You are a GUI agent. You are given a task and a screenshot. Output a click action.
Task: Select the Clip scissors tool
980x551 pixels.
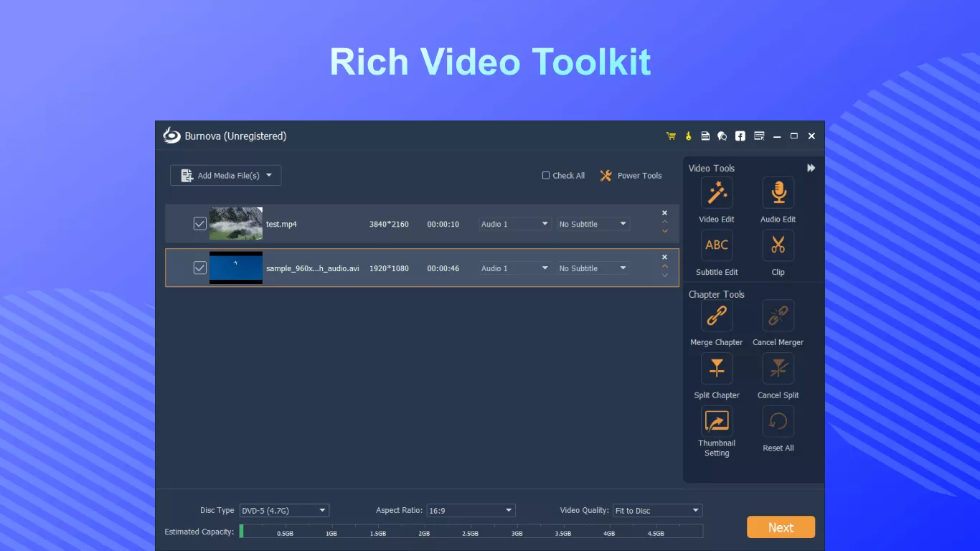pyautogui.click(x=778, y=246)
